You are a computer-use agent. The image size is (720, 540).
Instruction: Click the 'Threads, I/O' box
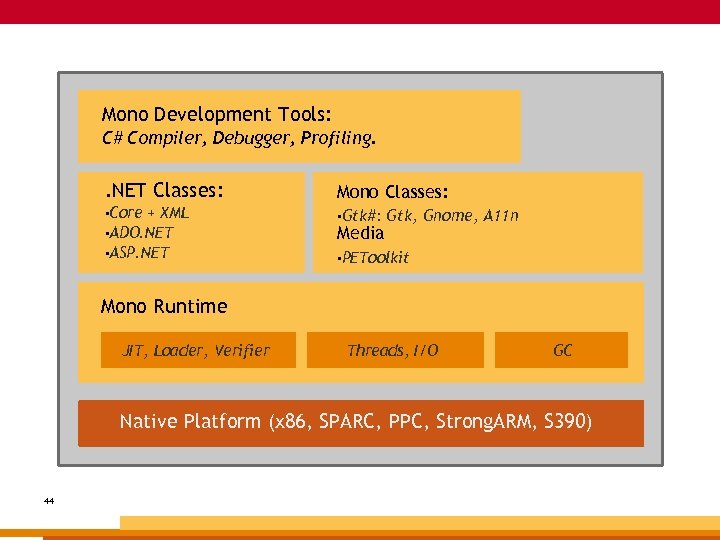click(x=395, y=350)
